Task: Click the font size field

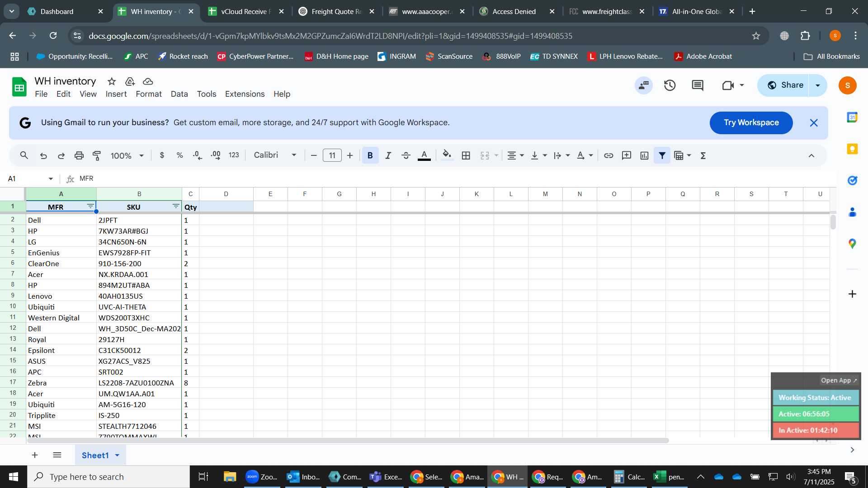Action: (332, 155)
